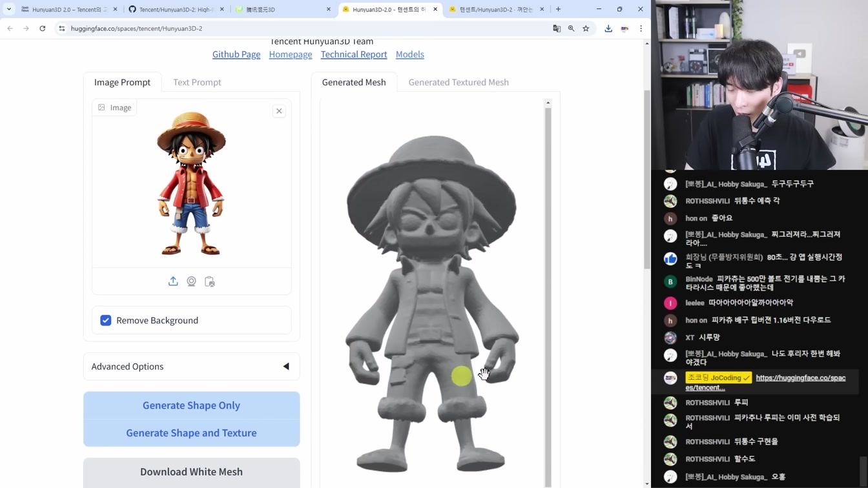Click Generate Shape and Texture button
Image resolution: width=868 pixels, height=488 pixels.
[x=191, y=432]
